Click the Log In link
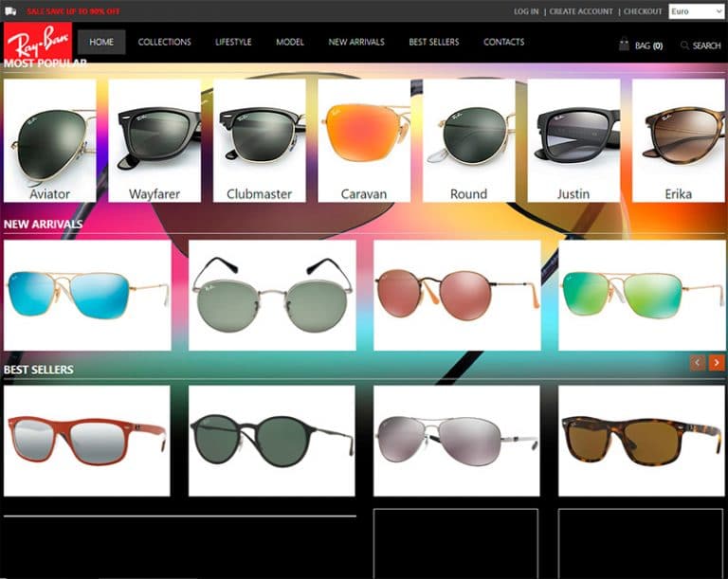 coord(526,11)
